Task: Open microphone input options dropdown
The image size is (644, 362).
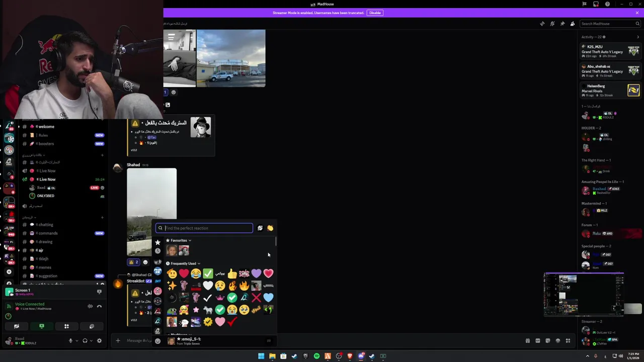Action: (76, 341)
